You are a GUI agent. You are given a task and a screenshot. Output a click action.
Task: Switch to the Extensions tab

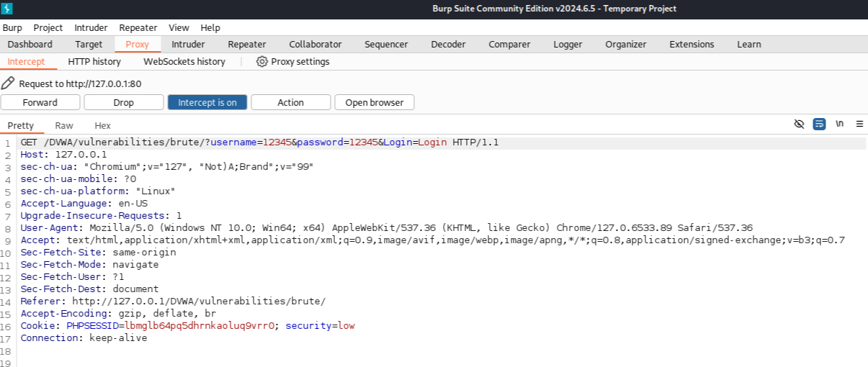coord(692,44)
